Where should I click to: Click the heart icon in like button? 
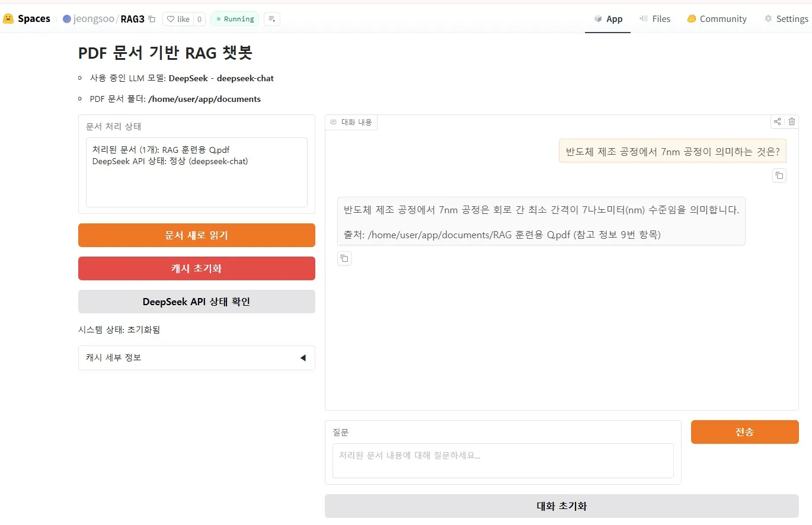point(171,19)
